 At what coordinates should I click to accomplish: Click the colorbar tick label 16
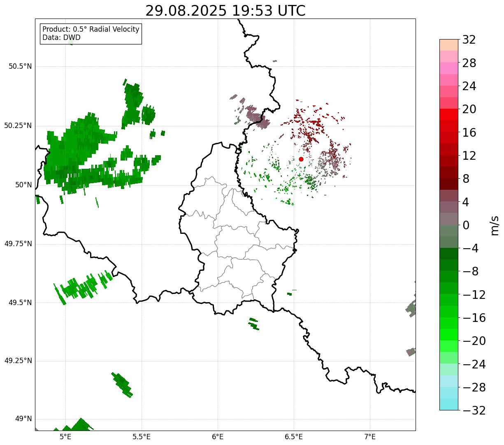(x=469, y=133)
